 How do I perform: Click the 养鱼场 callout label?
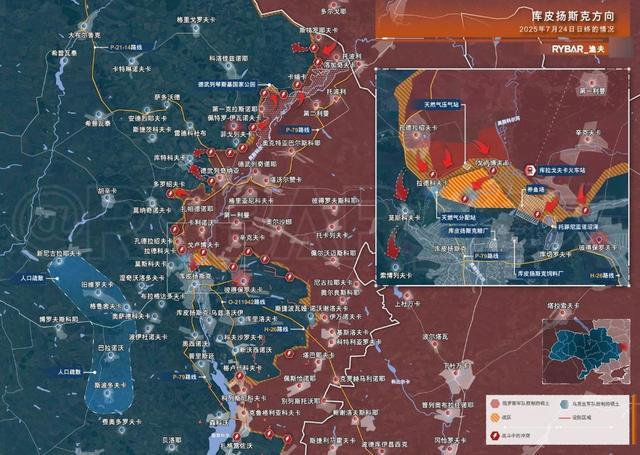coord(536,189)
